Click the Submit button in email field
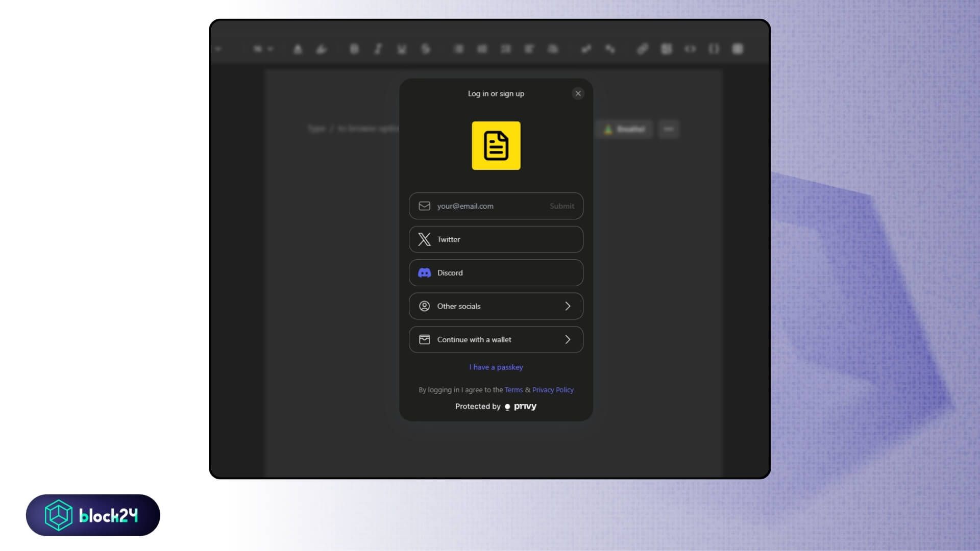980x551 pixels. [x=561, y=206]
